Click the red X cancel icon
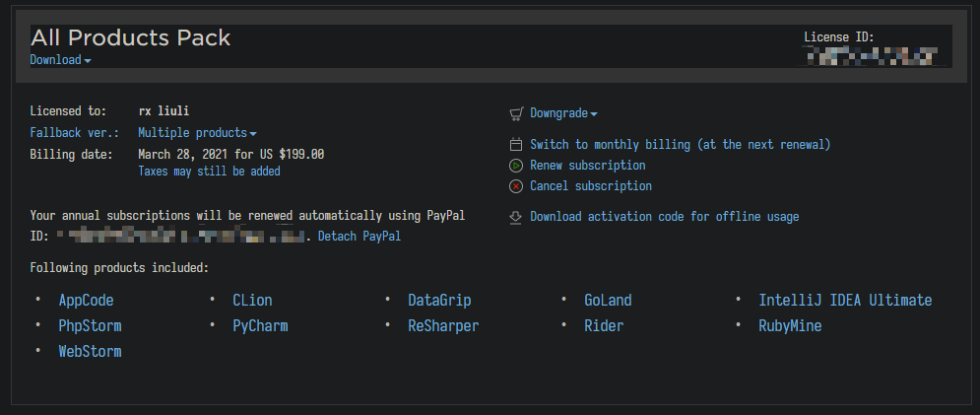 (x=516, y=186)
